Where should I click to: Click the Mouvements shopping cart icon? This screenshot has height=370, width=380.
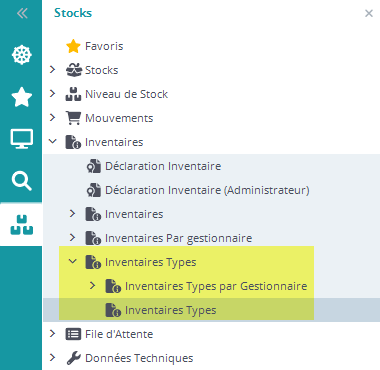73,118
